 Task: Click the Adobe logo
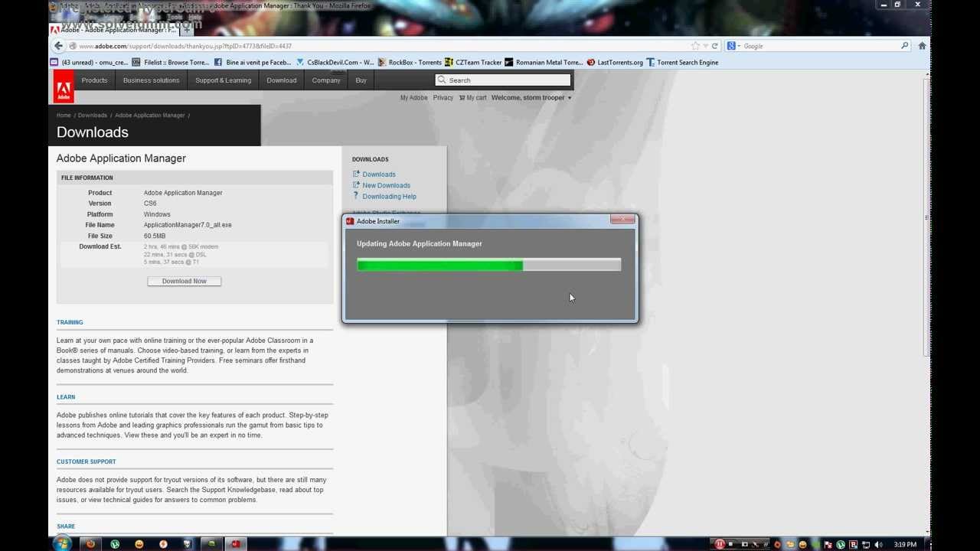tap(64, 86)
